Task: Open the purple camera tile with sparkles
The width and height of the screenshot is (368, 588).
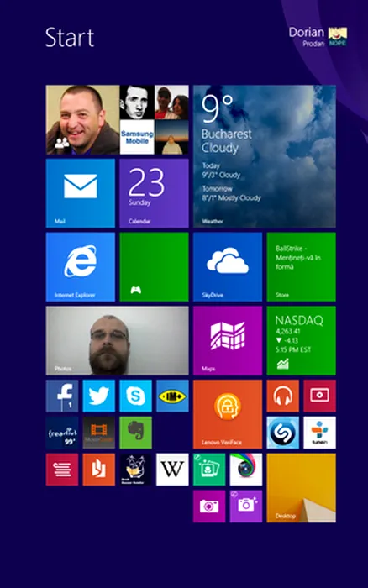Action: [x=246, y=507]
